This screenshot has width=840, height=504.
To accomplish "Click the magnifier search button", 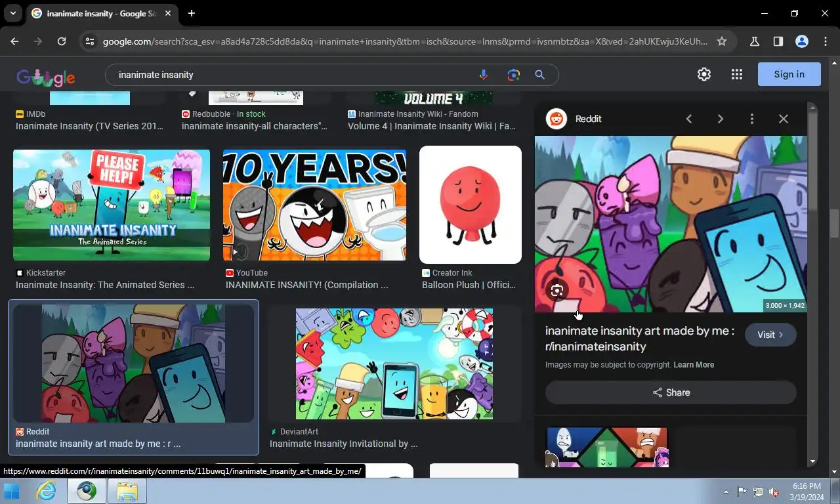I will [x=539, y=75].
